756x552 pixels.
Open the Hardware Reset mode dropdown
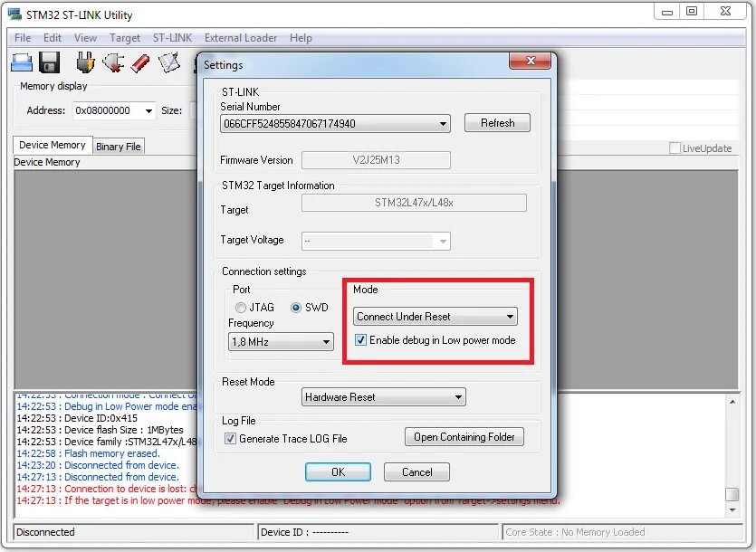coord(384,397)
